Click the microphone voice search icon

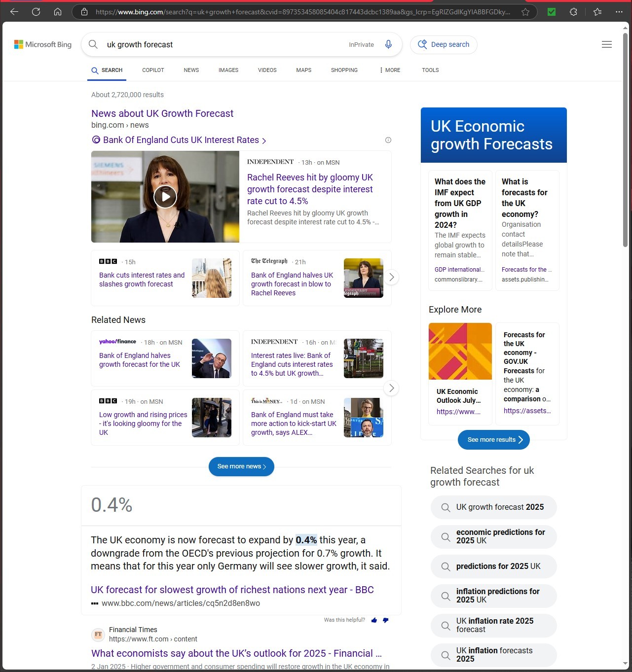(388, 44)
